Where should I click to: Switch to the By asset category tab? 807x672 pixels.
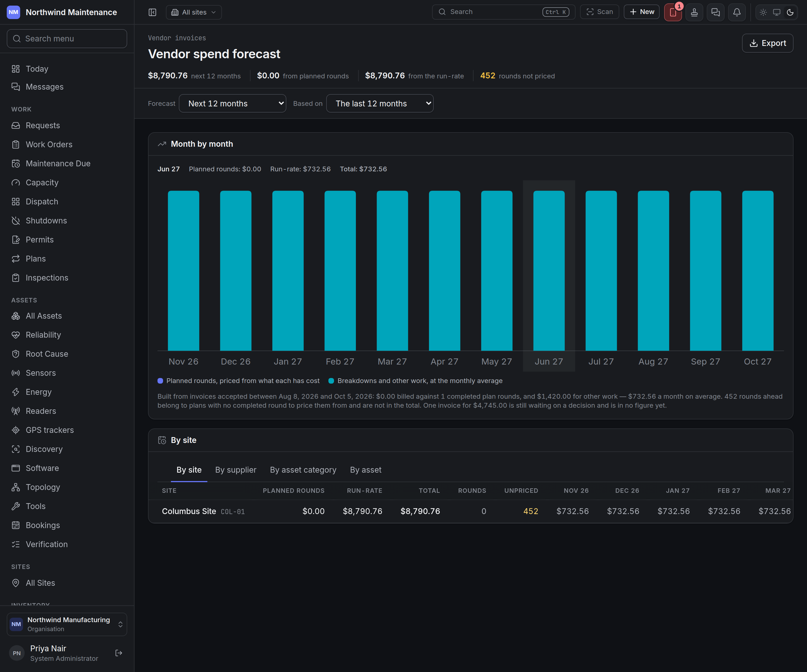(303, 470)
